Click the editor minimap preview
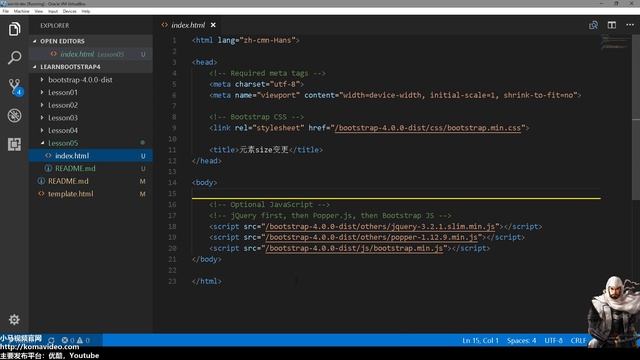The width and height of the screenshot is (640, 360). pyautogui.click(x=616, y=42)
